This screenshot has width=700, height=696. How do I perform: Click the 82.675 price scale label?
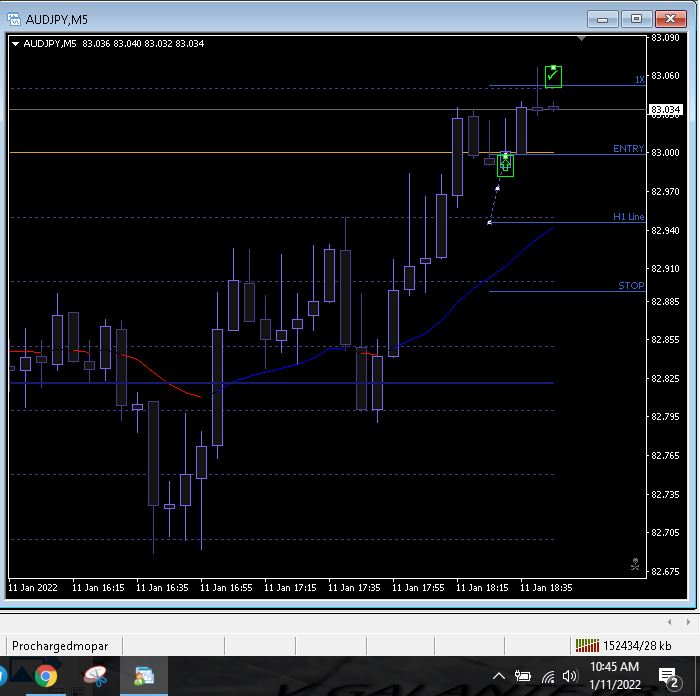(665, 571)
